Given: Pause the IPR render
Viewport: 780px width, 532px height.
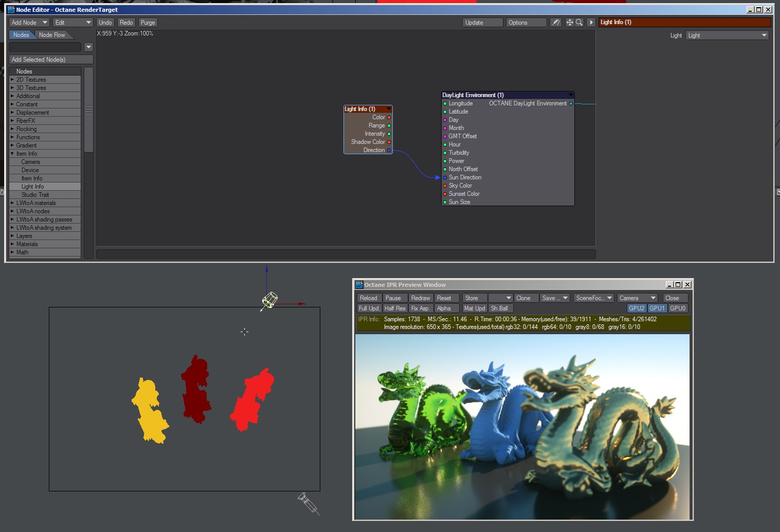Looking at the screenshot, I should tap(395, 298).
